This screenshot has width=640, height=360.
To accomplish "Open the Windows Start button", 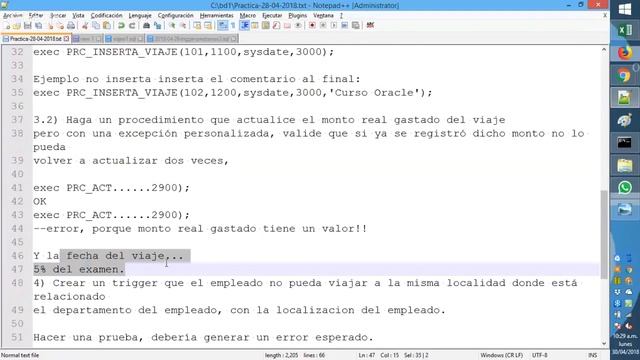I will (625, 10).
